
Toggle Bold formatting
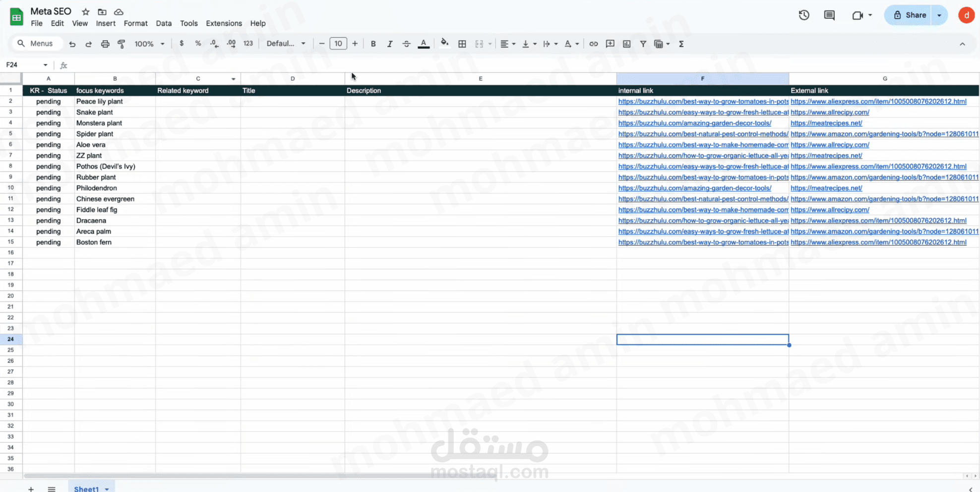pos(373,44)
